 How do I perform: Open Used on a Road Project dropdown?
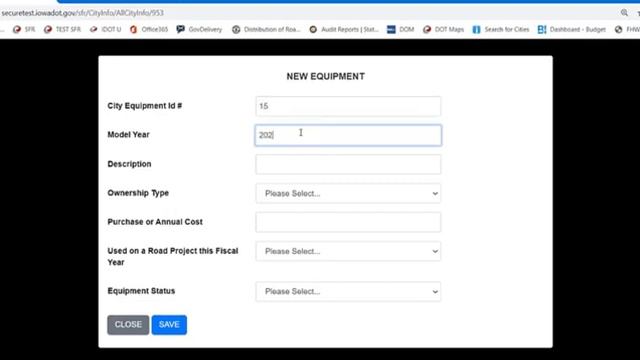pyautogui.click(x=348, y=251)
